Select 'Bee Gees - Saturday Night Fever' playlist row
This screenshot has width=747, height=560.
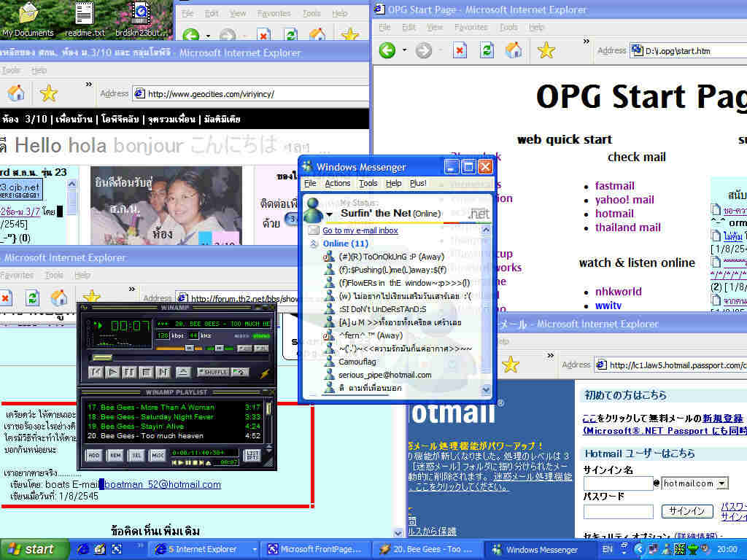pyautogui.click(x=174, y=416)
